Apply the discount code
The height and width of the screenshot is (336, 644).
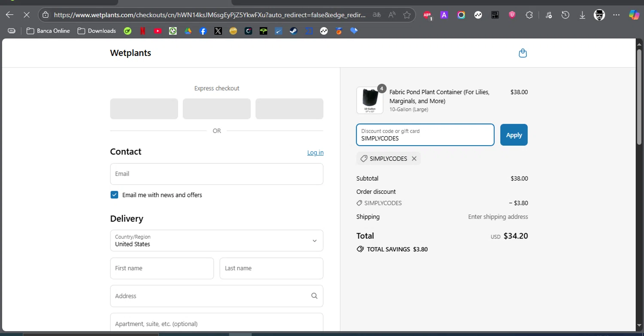(514, 135)
